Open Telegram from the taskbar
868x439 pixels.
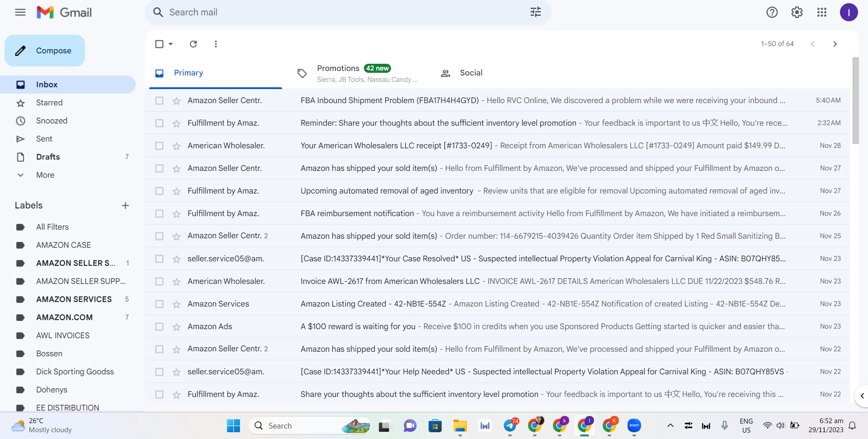click(510, 425)
